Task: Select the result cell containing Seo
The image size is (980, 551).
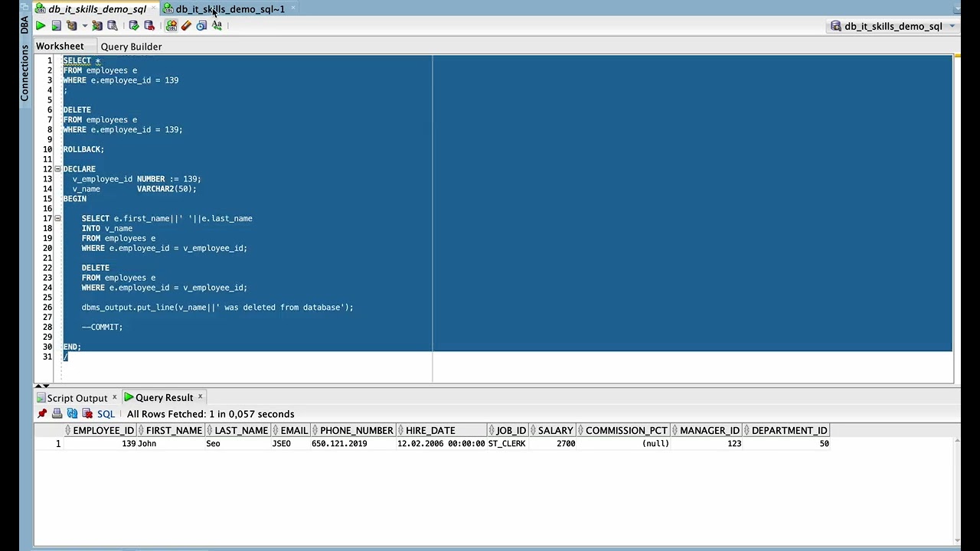Action: (x=238, y=444)
